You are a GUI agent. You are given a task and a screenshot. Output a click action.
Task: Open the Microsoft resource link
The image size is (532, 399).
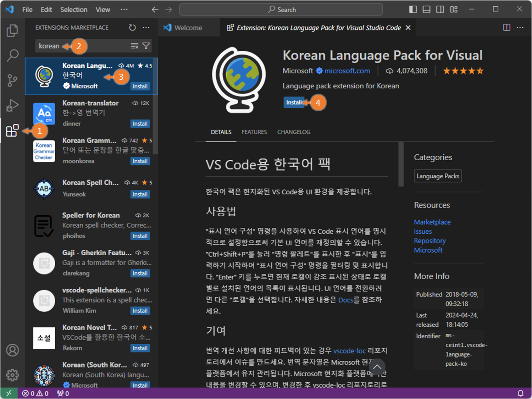coord(428,250)
